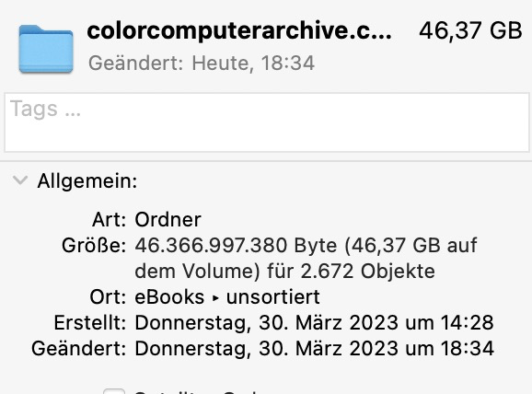Toggle the partially visible checkbox at the bottom
532x394 pixels.
point(114,391)
